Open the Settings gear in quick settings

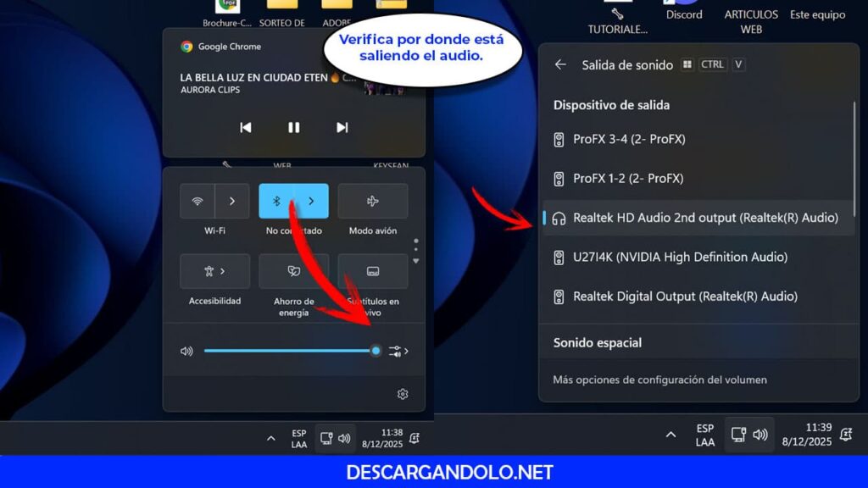(403, 394)
